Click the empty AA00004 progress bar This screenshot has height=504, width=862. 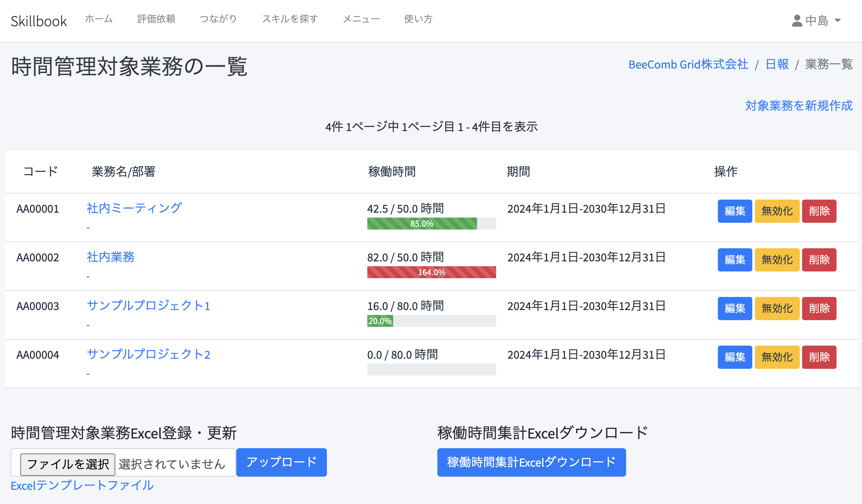pos(431,370)
